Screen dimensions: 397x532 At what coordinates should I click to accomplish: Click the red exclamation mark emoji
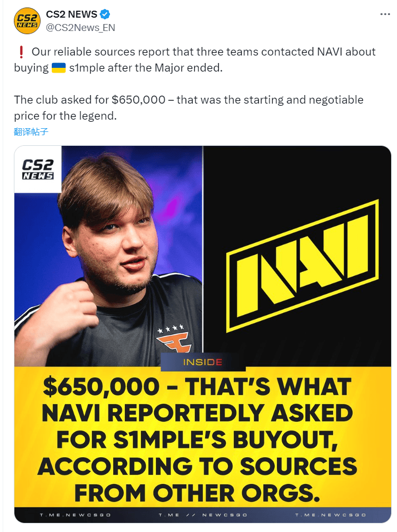[21, 52]
